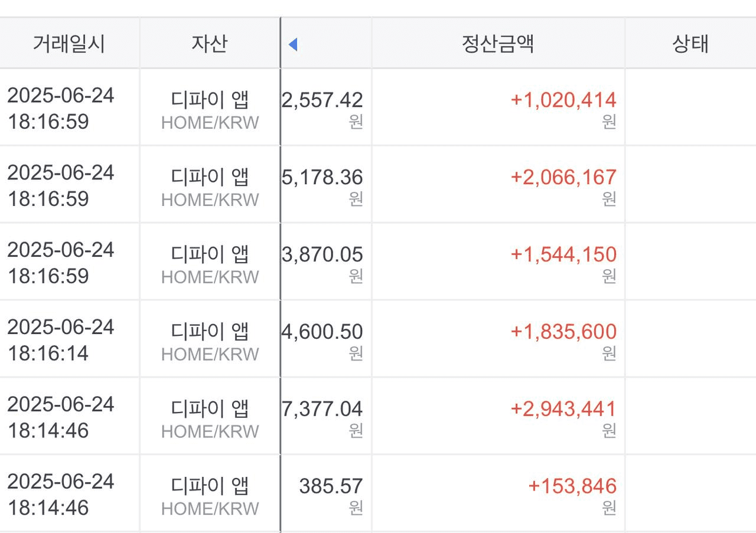756x533 pixels.
Task: Open settlement amount +2,066,167
Action: (x=563, y=177)
